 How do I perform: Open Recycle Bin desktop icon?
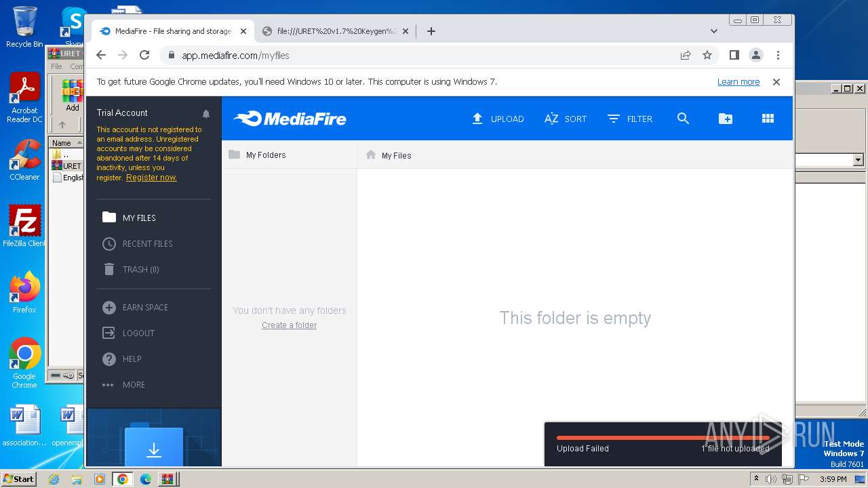24,28
